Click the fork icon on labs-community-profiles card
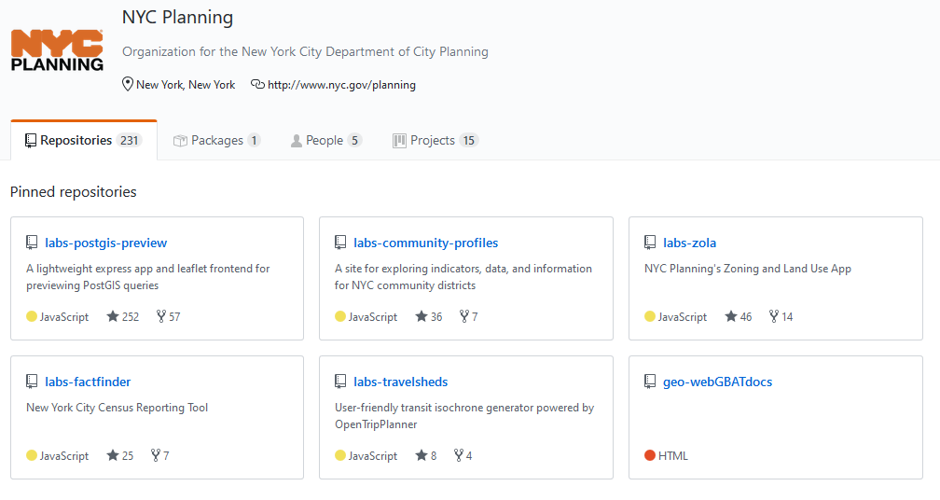Image resolution: width=940 pixels, height=500 pixels. click(464, 317)
